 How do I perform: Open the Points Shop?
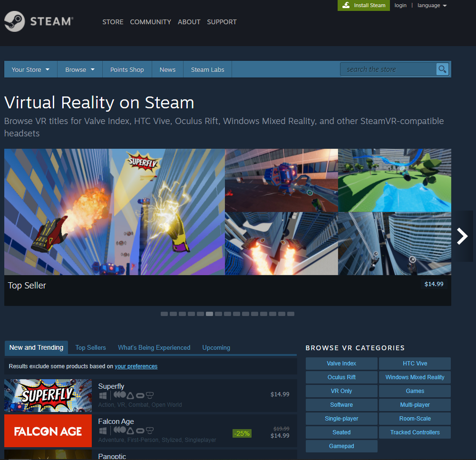tap(127, 69)
